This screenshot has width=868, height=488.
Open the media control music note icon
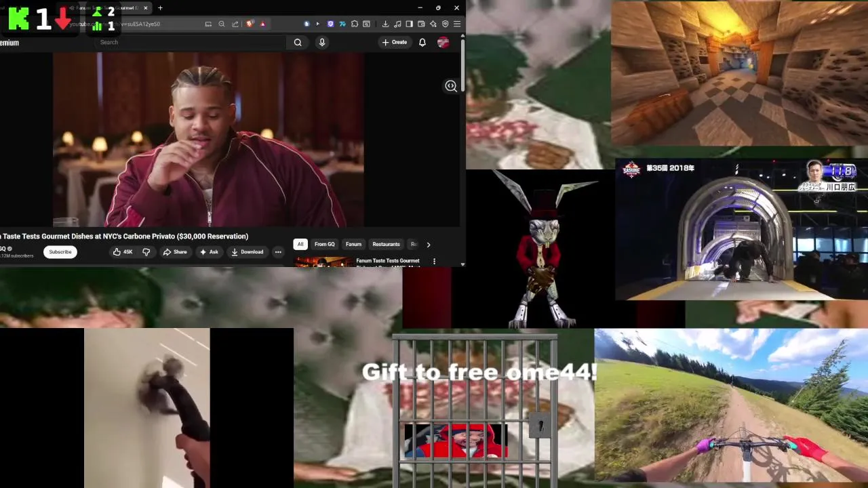[x=397, y=24]
